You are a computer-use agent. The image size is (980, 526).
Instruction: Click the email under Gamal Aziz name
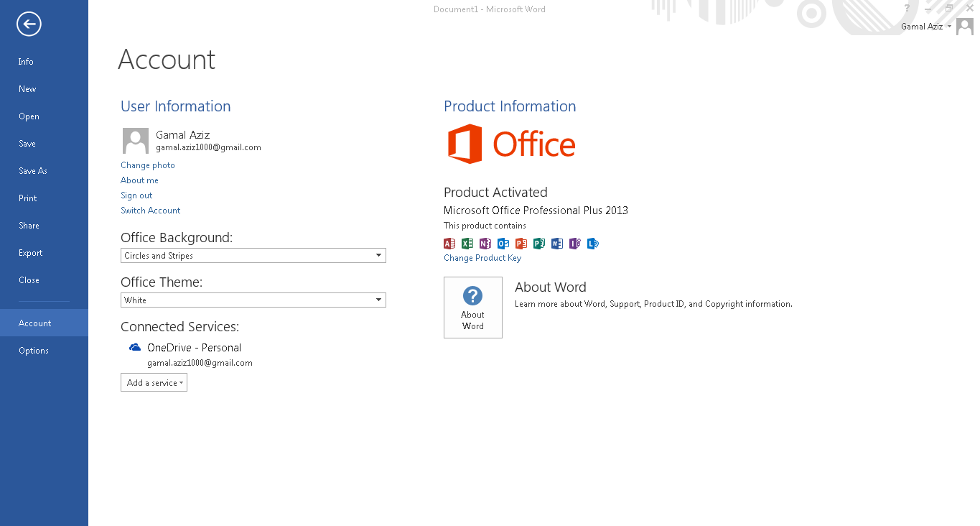[208, 147]
